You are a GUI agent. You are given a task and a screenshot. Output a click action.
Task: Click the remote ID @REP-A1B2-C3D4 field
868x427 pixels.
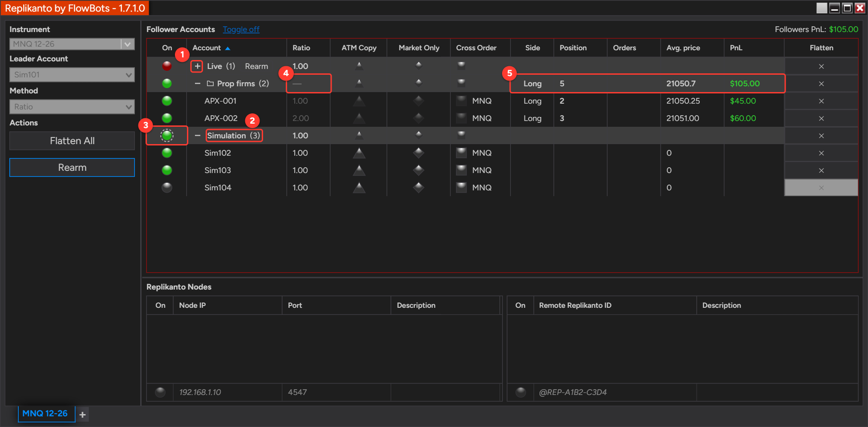(615, 392)
